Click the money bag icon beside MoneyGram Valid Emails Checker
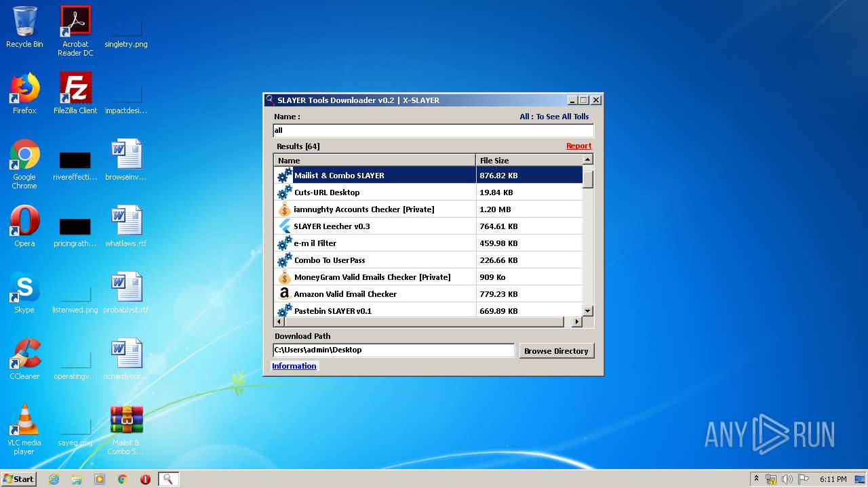The height and width of the screenshot is (488, 868). pyautogui.click(x=285, y=277)
